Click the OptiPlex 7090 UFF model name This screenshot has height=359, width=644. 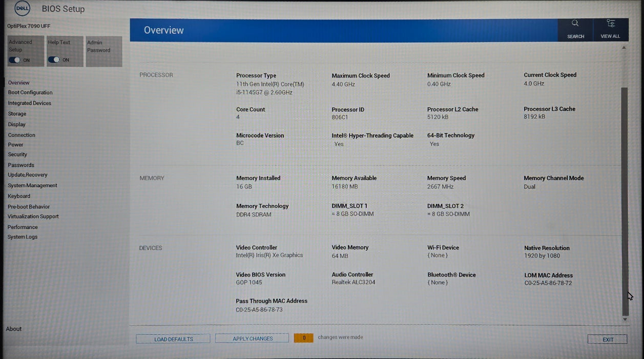29,26
